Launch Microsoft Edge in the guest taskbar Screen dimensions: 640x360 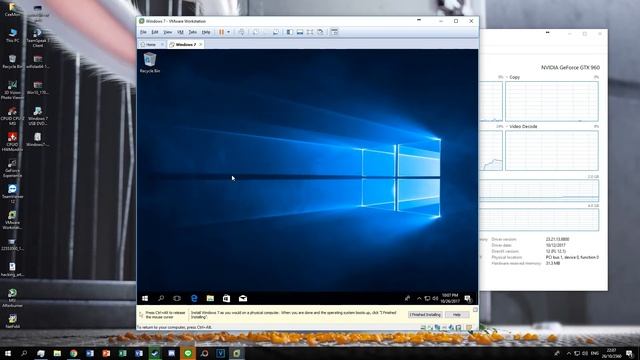(194, 298)
